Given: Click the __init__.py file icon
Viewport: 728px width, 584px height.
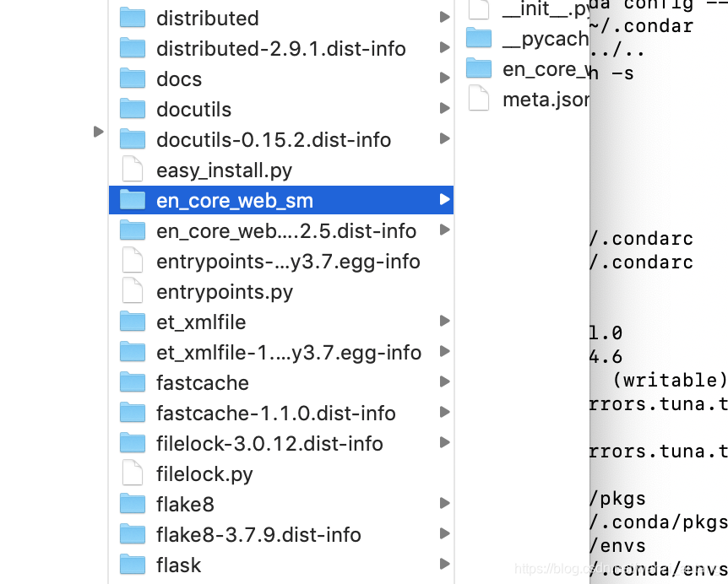Looking at the screenshot, I should 479,9.
